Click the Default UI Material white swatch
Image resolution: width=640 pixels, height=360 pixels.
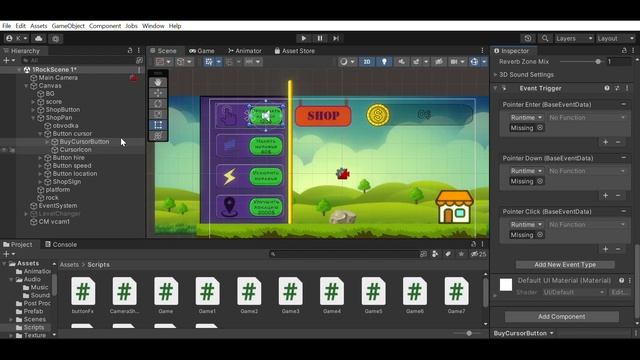(x=506, y=284)
